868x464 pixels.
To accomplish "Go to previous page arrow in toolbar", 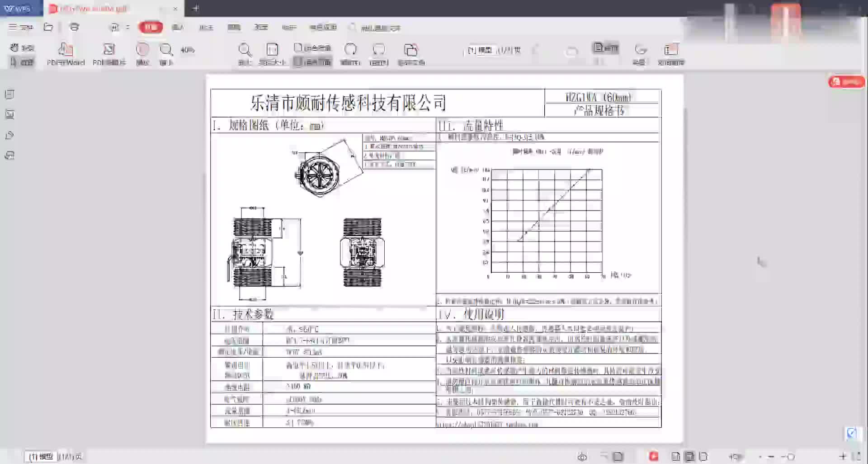I will 536,50.
